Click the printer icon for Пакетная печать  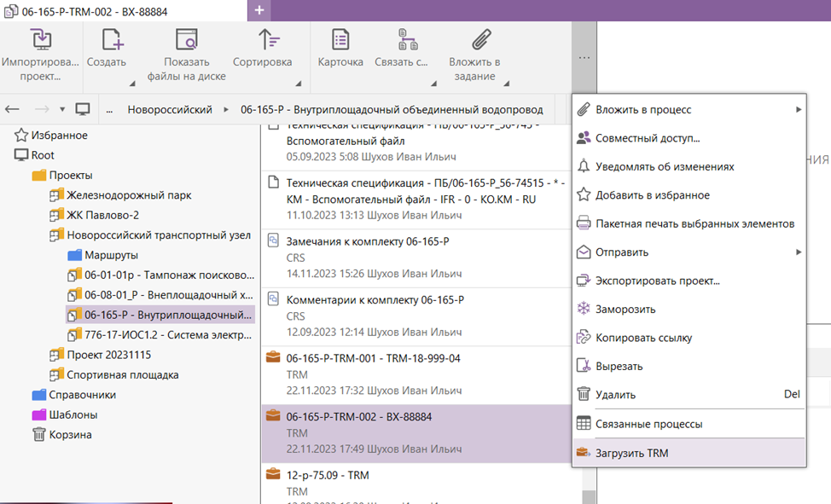coord(584,223)
